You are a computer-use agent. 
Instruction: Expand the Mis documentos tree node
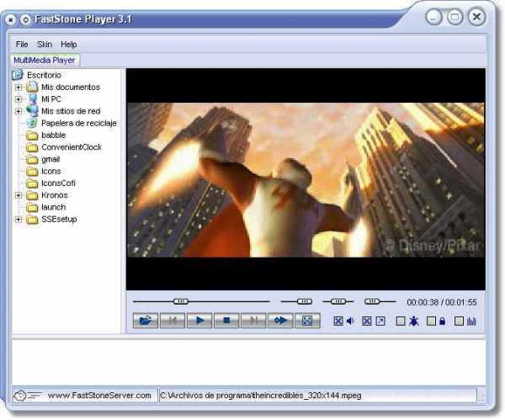tap(18, 87)
